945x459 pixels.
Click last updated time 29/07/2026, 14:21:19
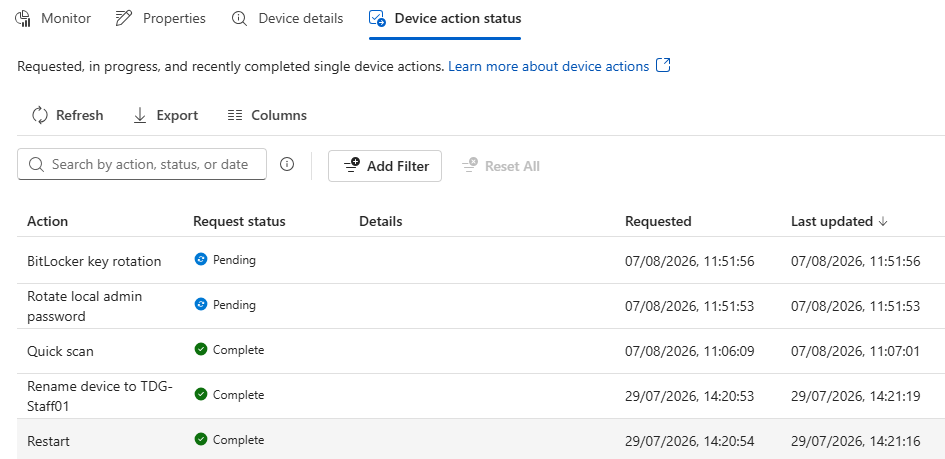coord(856,396)
